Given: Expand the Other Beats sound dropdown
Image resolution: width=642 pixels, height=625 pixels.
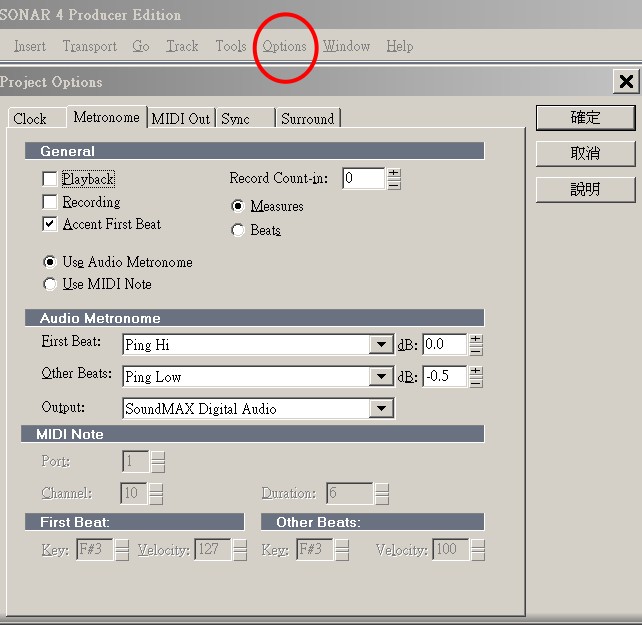Looking at the screenshot, I should pos(381,377).
